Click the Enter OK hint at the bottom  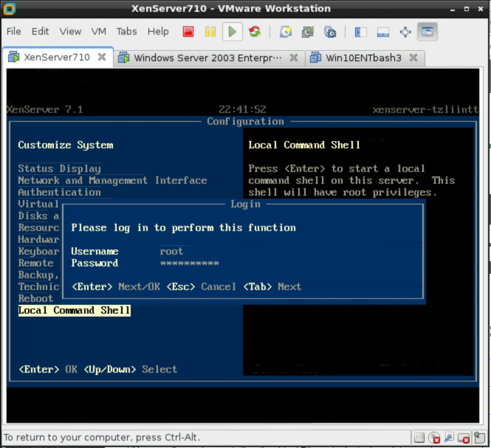pos(48,369)
